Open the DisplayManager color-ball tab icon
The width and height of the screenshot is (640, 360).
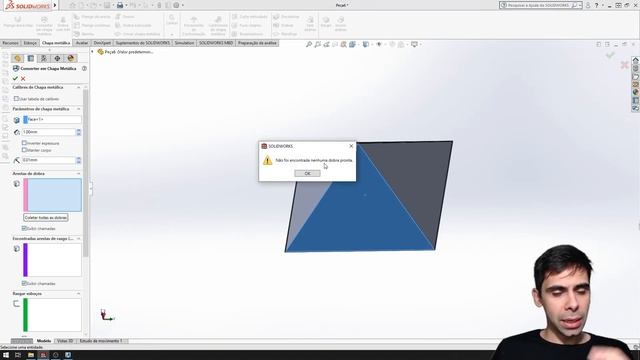tap(71, 58)
